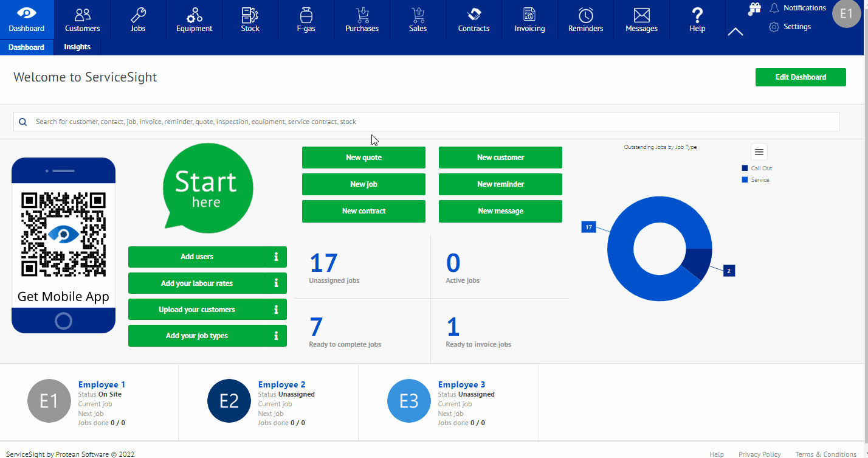The height and width of the screenshot is (458, 868).
Task: Open the Employee 3 link
Action: pyautogui.click(x=461, y=384)
